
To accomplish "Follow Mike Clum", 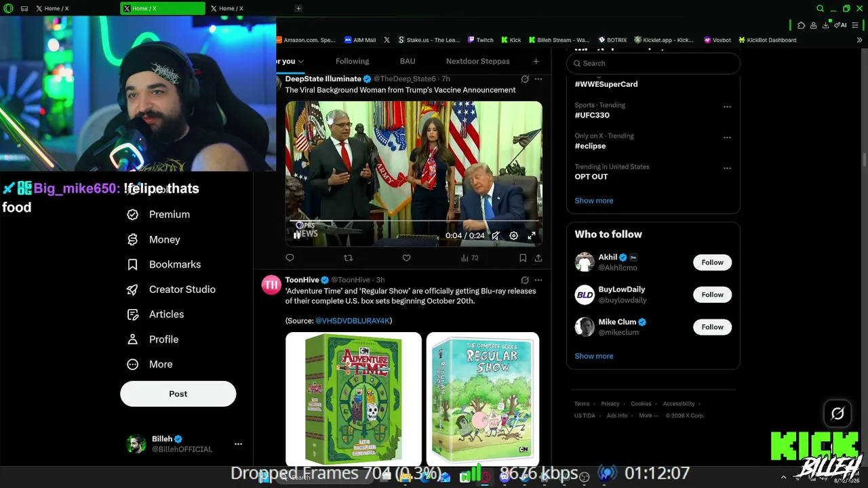I will coord(713,327).
